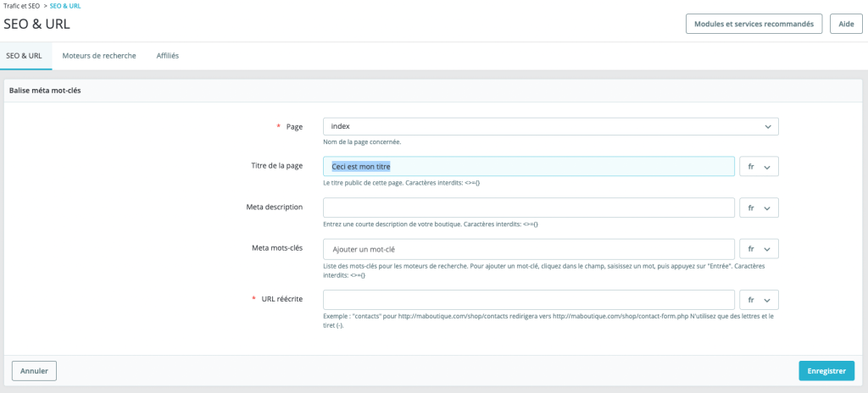868x393 pixels.
Task: Open the language dropdown for URL réécrite
Action: [x=759, y=300]
